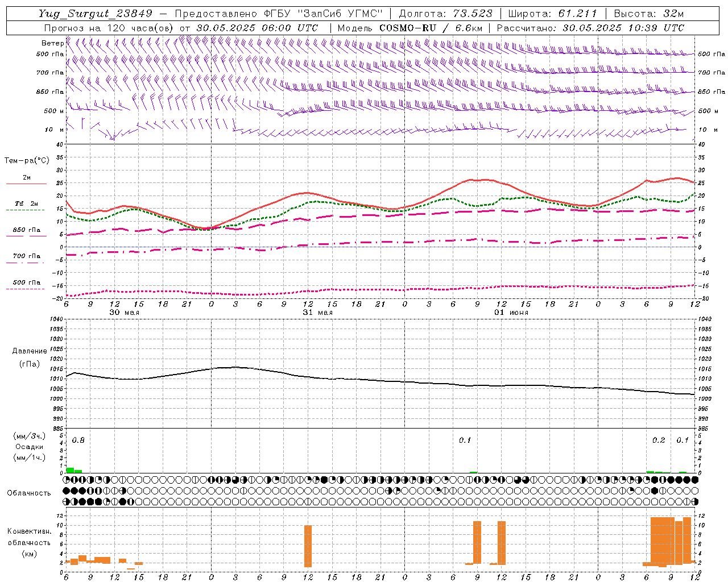Click the Давление pressure panel label
The width and height of the screenshot is (728, 582).
(x=29, y=351)
